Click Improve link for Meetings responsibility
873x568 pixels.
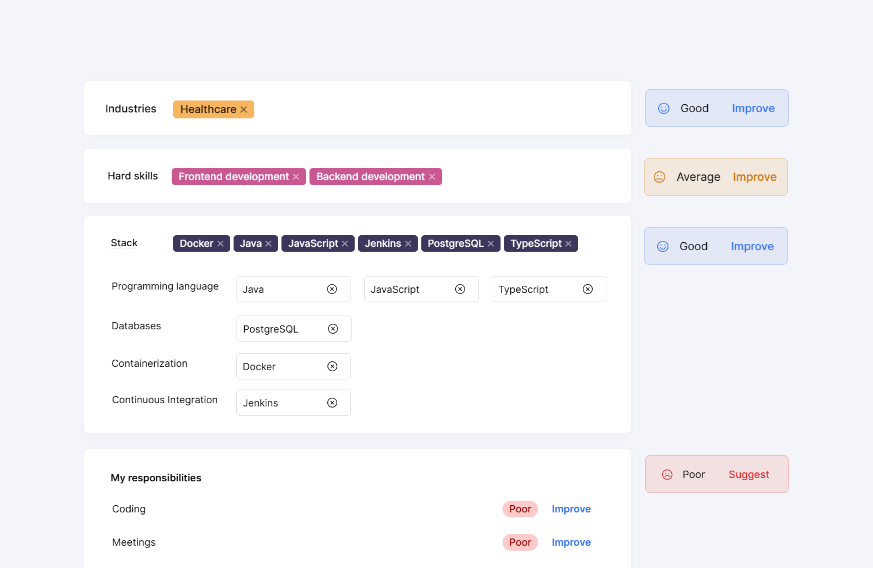click(x=571, y=542)
